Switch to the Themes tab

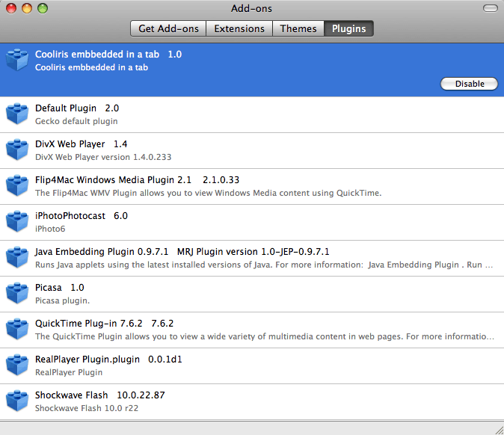[x=298, y=28]
